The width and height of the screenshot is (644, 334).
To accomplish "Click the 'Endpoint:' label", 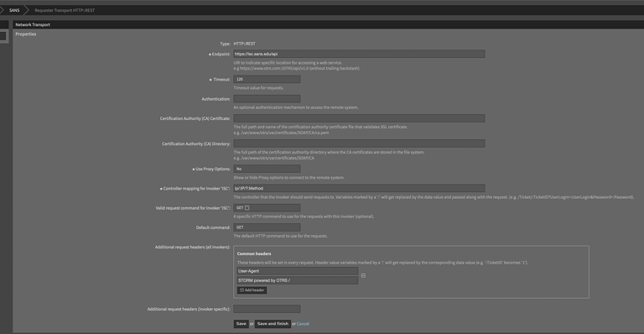I will pyautogui.click(x=221, y=55).
